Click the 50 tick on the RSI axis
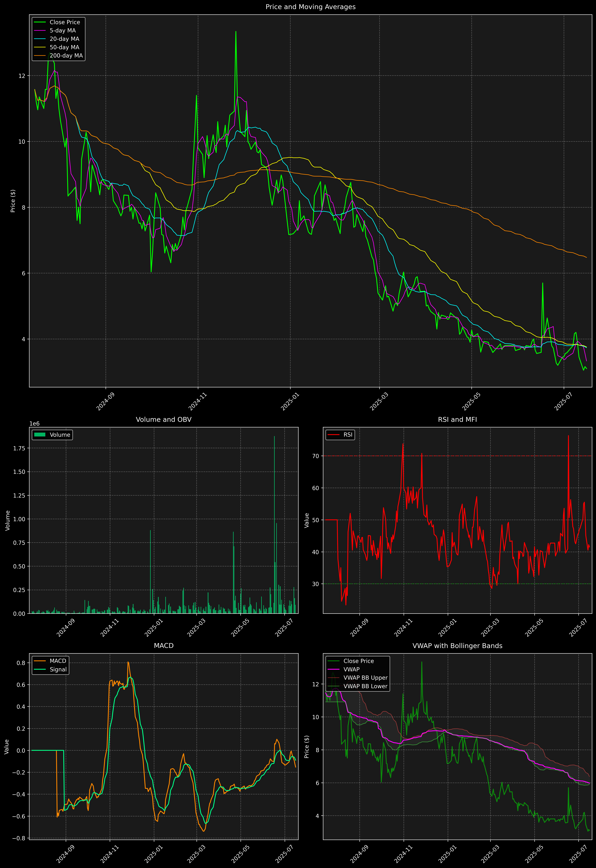Screen dimensions: 596x868 (x=316, y=520)
